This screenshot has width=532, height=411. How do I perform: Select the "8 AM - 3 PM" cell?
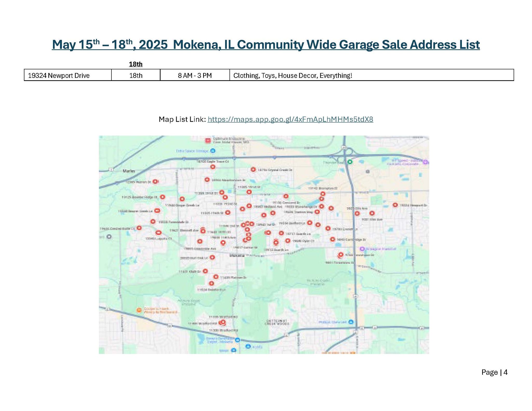coord(195,75)
